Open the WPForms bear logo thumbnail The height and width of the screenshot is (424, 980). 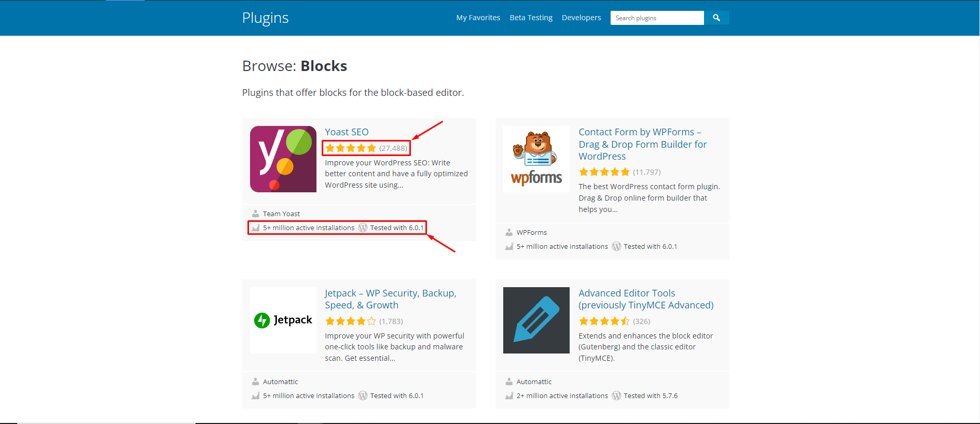(536, 159)
